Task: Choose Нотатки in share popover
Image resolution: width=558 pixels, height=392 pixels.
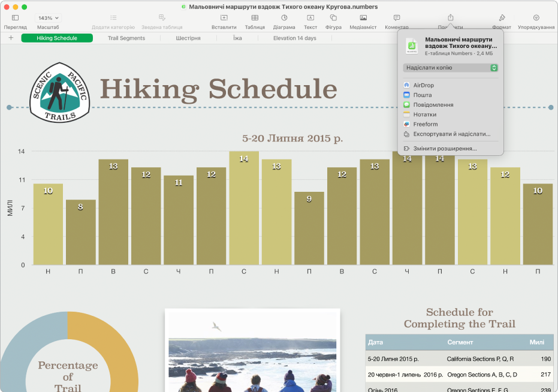Action: [x=451, y=114]
